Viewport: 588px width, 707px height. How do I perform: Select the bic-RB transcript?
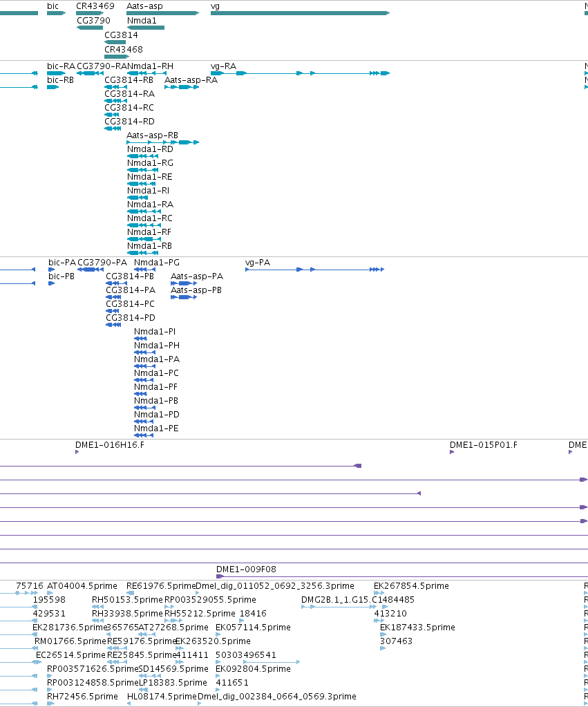53,87
